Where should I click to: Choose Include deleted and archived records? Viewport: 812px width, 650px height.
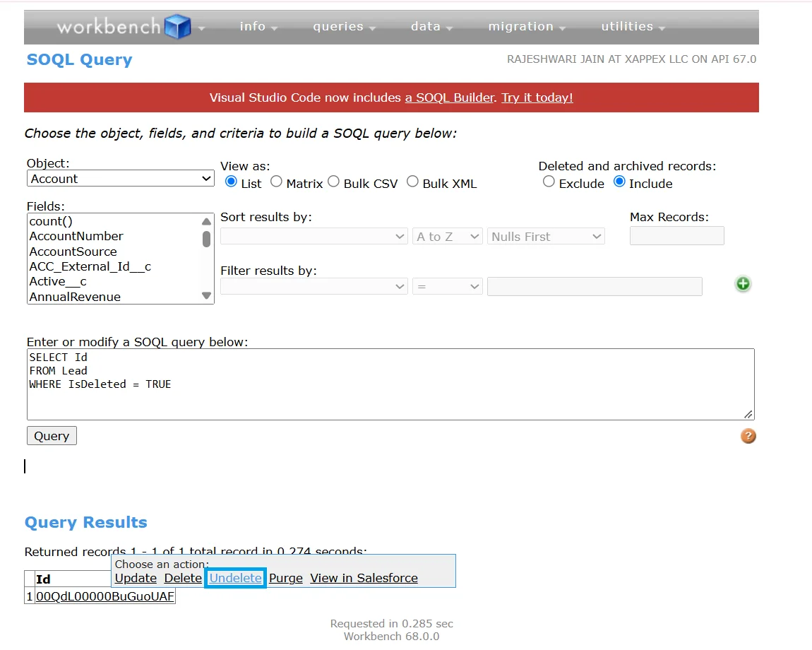click(x=619, y=182)
